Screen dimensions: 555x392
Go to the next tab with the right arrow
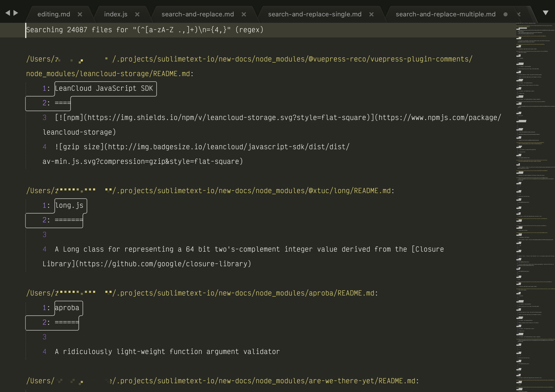pyautogui.click(x=16, y=13)
